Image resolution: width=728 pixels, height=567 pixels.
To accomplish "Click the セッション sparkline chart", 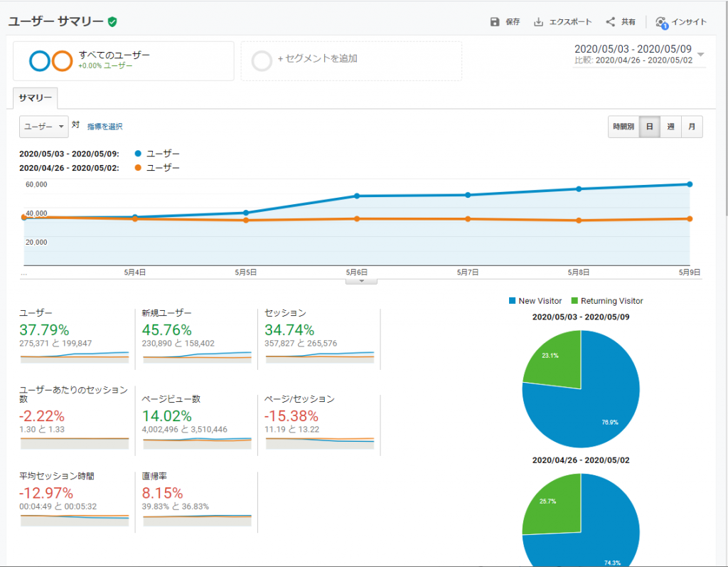I will [x=320, y=357].
